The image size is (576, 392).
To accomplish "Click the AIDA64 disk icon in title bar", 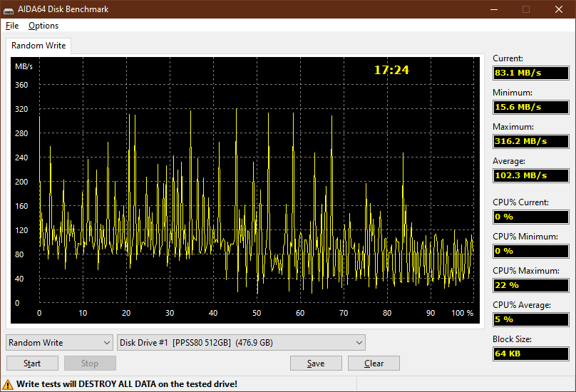I will [9, 10].
